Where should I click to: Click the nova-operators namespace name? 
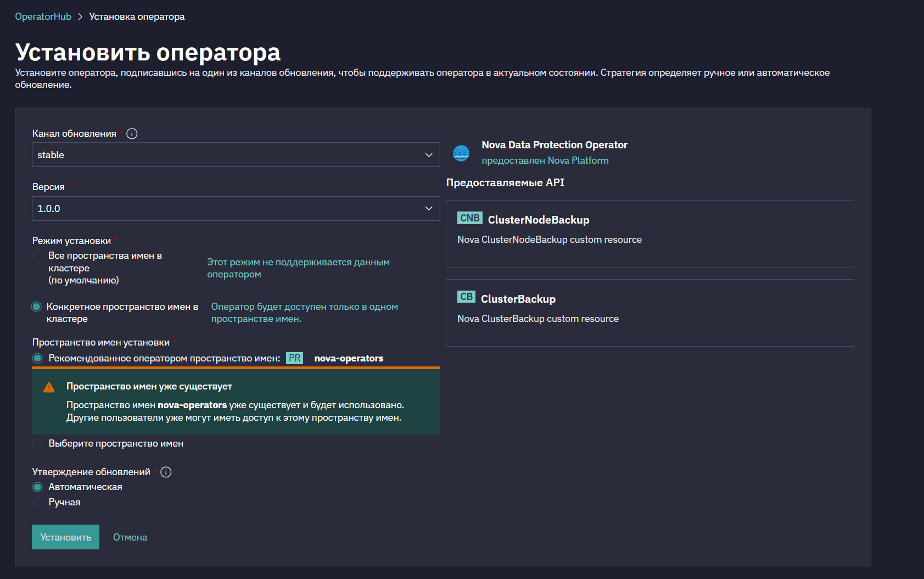click(x=349, y=358)
